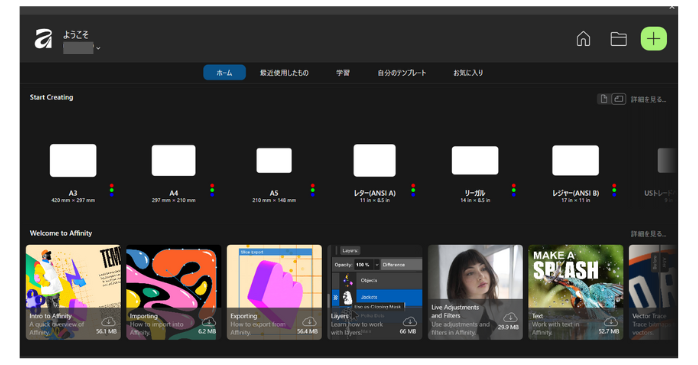
Task: Choose the リーガル page preset
Action: (x=475, y=160)
